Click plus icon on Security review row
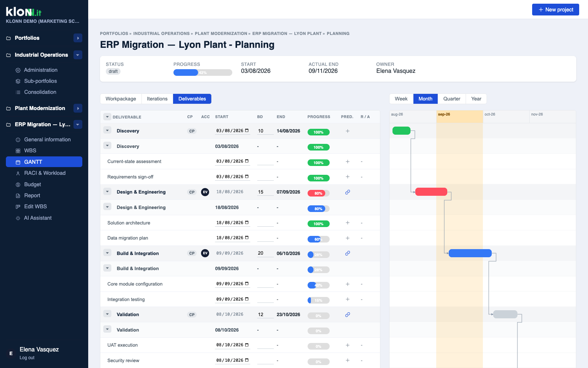The image size is (588, 368). [x=347, y=360]
